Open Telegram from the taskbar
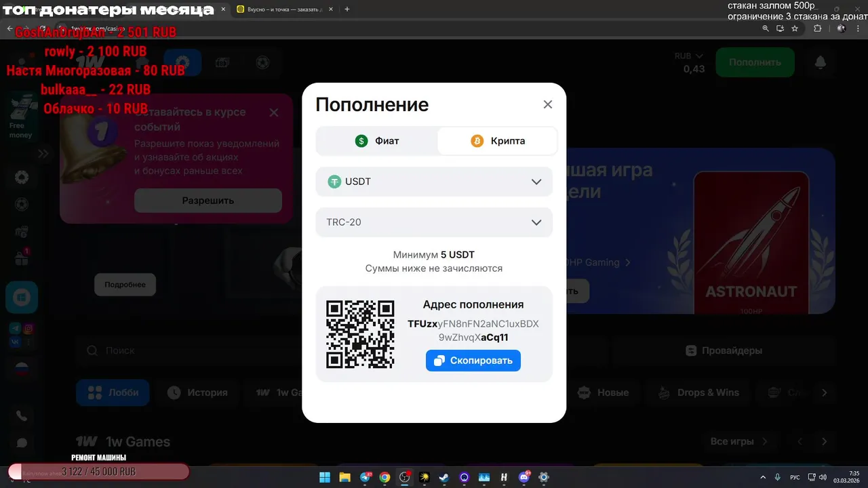 (365, 477)
